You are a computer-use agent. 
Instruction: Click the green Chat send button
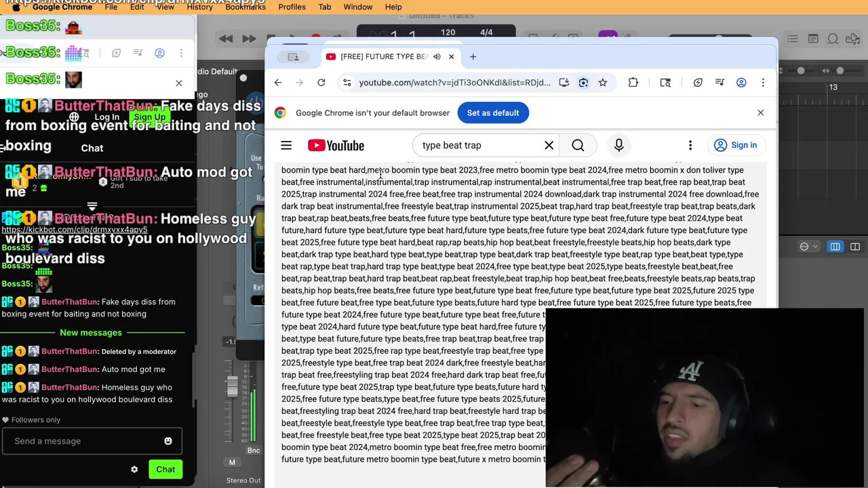point(165,469)
